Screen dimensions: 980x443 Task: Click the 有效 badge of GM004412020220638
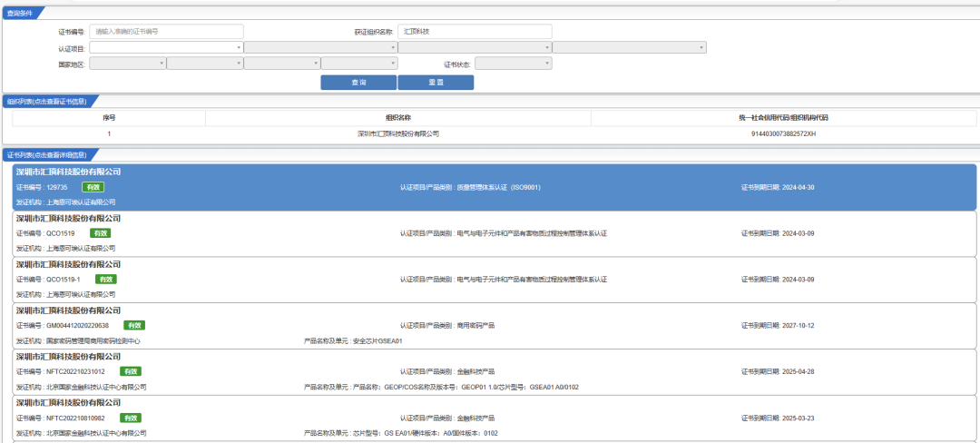click(133, 326)
